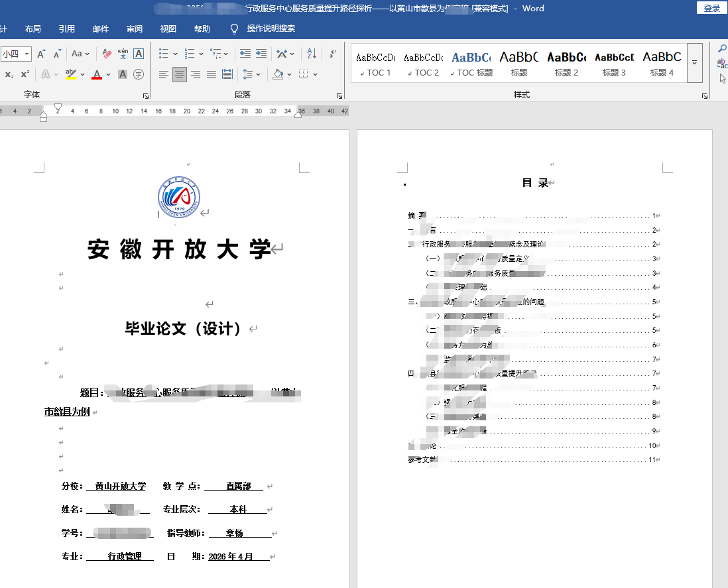728x588 pixels.
Task: Expand bullet list style dropdown arrow
Action: point(176,54)
